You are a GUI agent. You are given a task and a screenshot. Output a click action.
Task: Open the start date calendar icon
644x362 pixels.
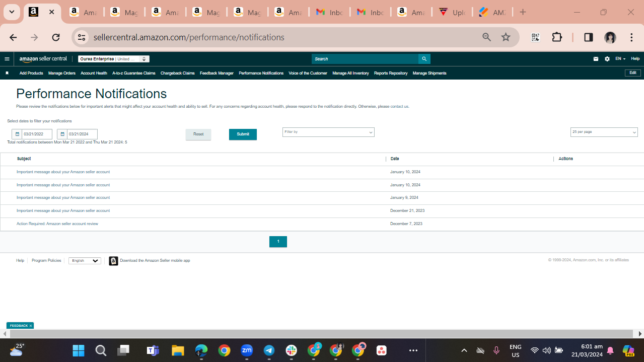pyautogui.click(x=17, y=134)
